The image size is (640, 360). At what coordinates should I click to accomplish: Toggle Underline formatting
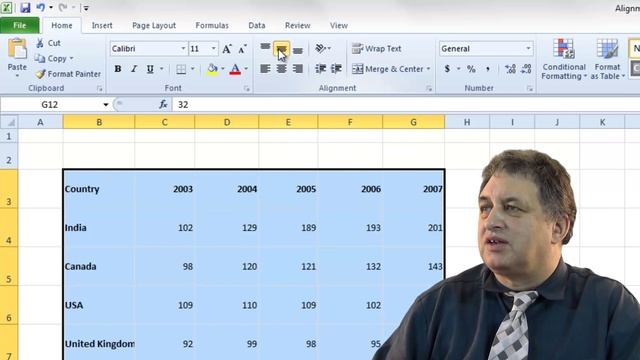tap(150, 69)
